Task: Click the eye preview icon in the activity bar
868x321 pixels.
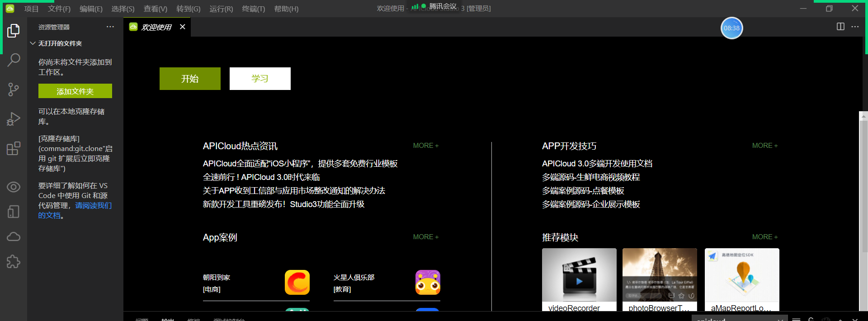Action: 14,187
